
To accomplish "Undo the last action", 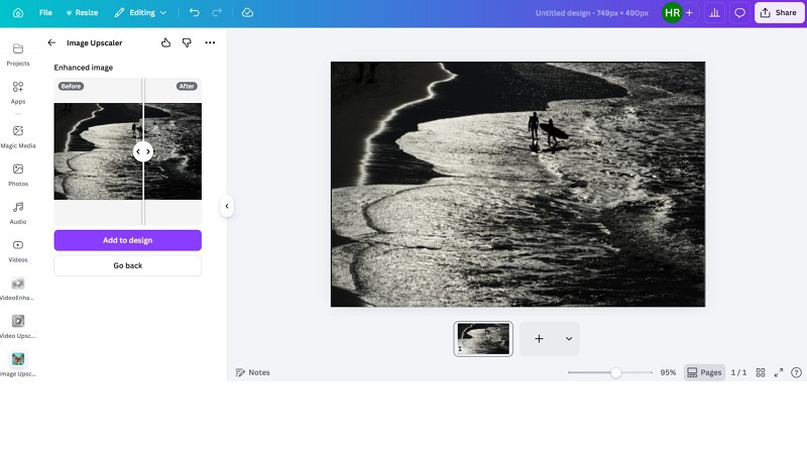I will [194, 13].
